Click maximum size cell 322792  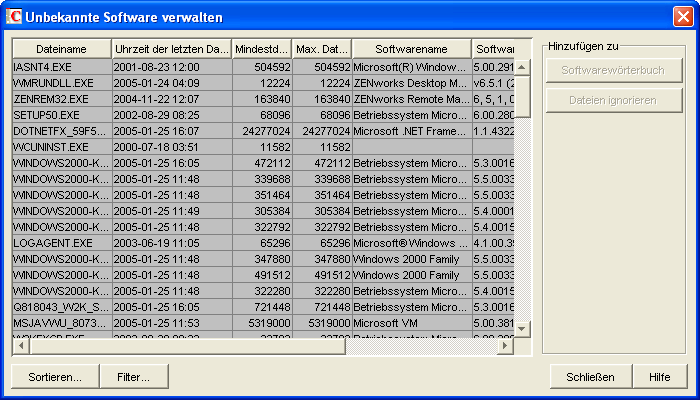[322, 227]
